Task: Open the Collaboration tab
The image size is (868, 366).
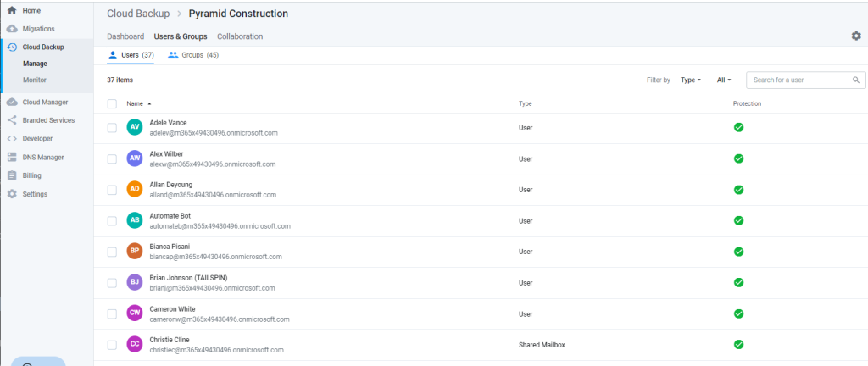Action: tap(240, 36)
